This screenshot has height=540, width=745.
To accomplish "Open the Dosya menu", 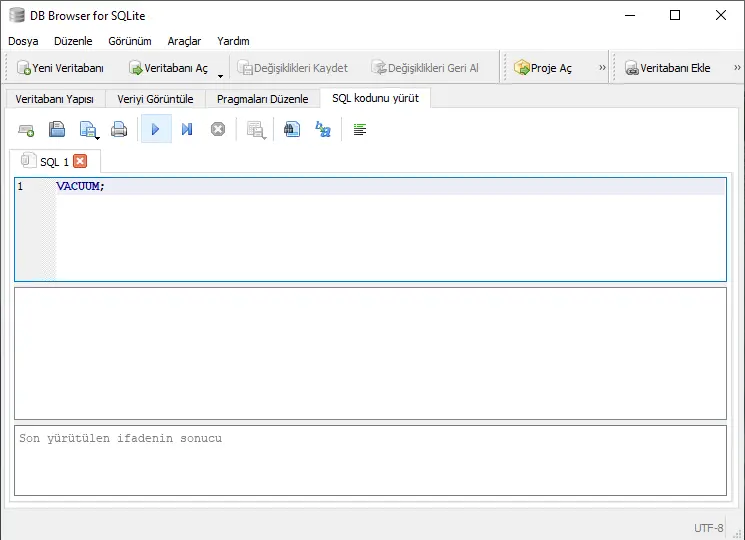I will pos(23,41).
